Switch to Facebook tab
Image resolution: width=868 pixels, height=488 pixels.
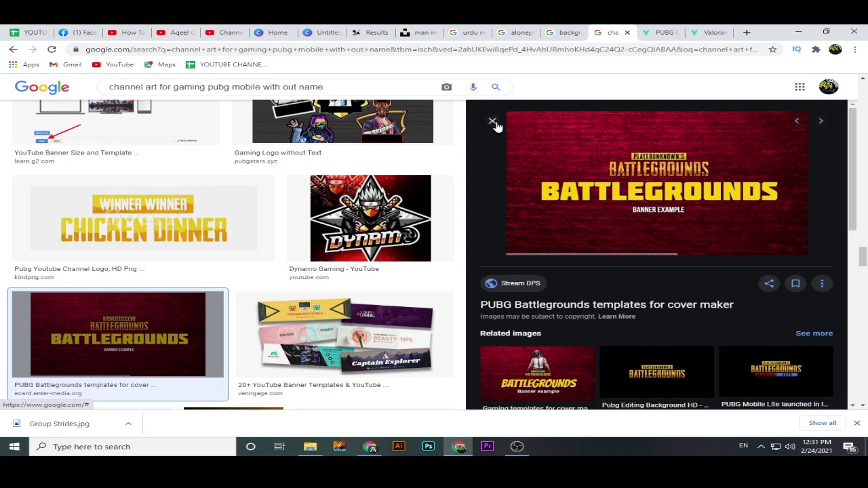(x=79, y=33)
